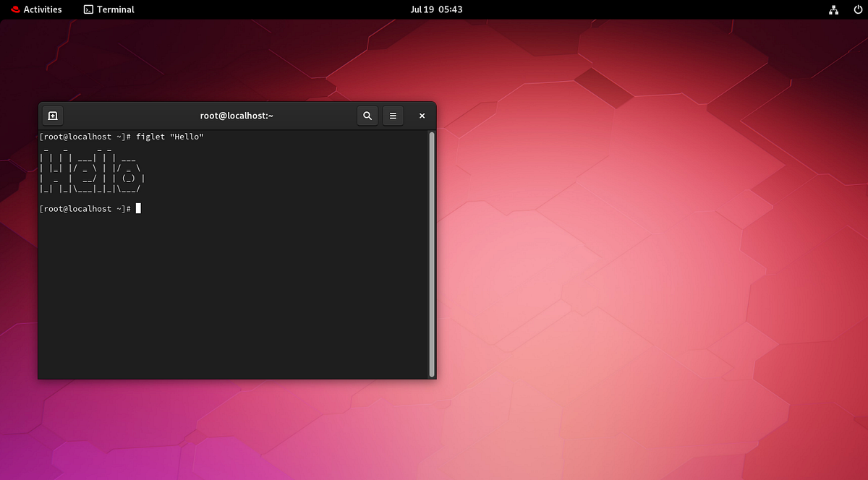Open the terminal hamburger menu

393,116
